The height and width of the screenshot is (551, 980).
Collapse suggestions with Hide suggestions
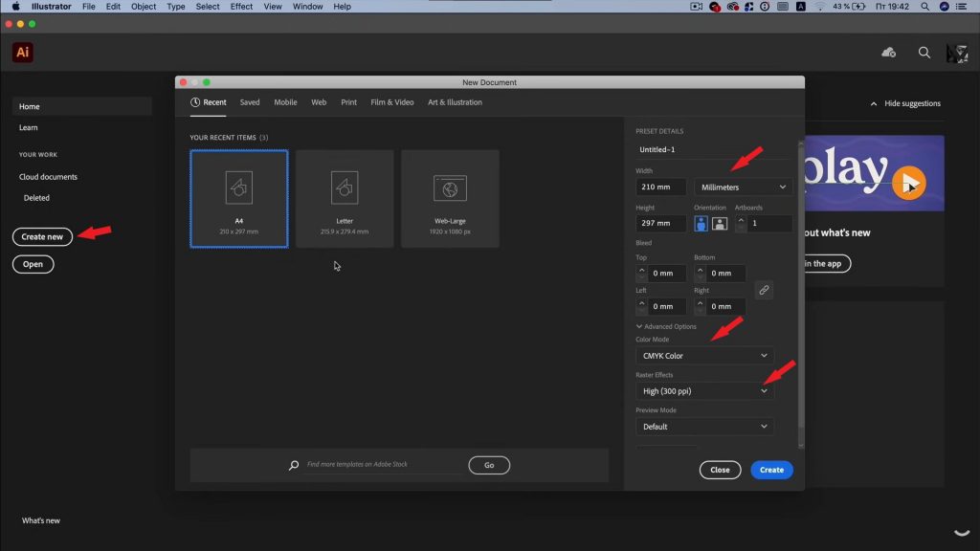coord(905,103)
